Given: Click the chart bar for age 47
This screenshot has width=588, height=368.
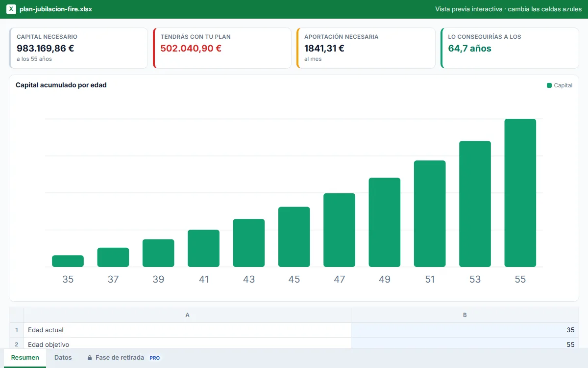Looking at the screenshot, I should tap(339, 230).
